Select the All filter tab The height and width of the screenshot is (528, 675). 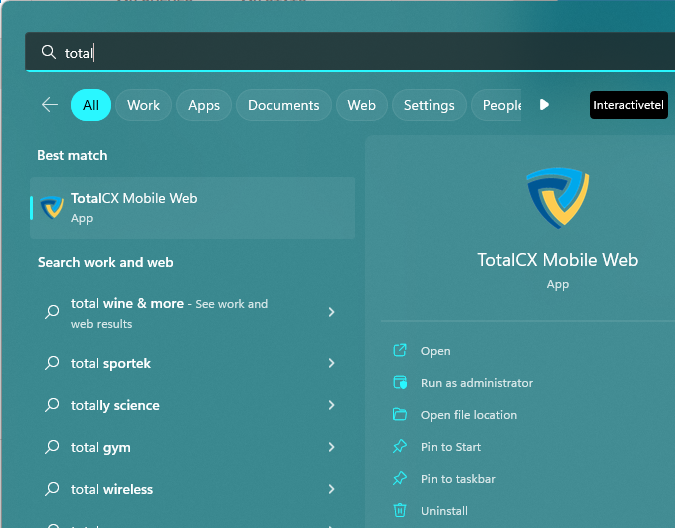[x=91, y=105]
